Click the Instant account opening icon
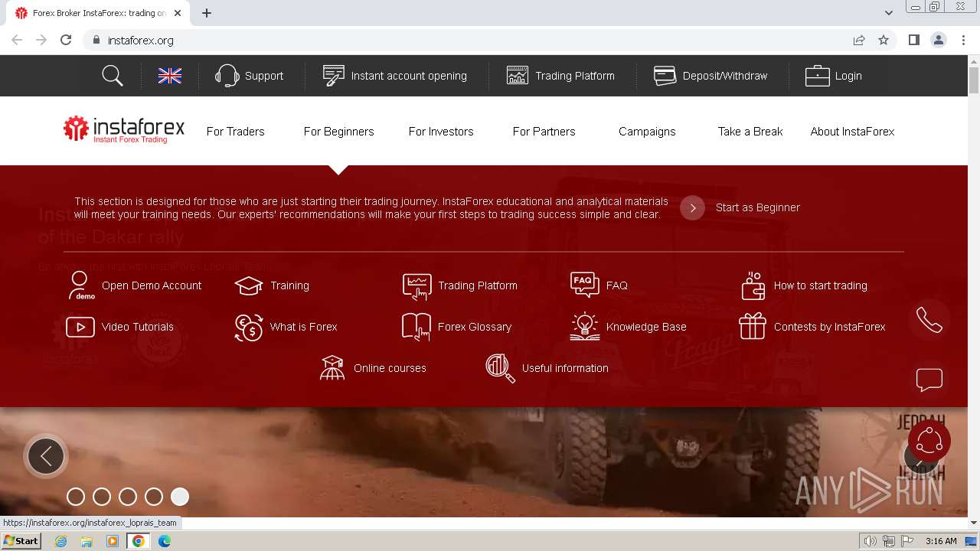 pos(333,76)
